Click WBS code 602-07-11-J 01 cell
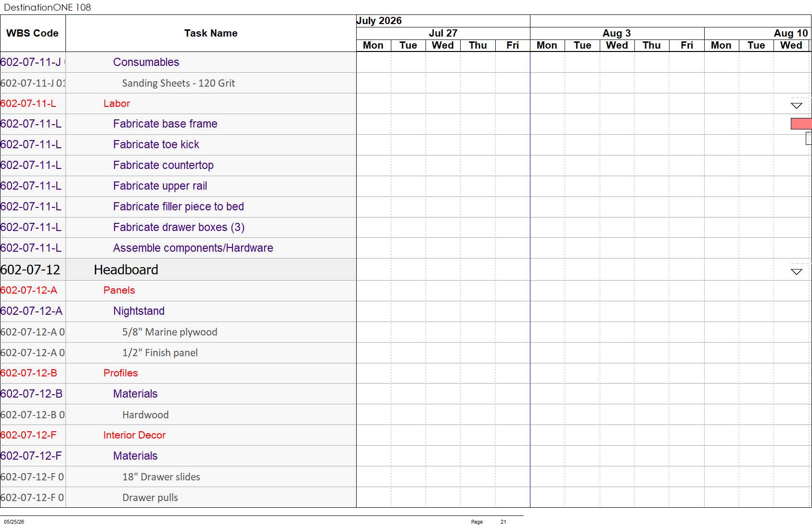Screen dimensions: 812x528 coord(33,83)
